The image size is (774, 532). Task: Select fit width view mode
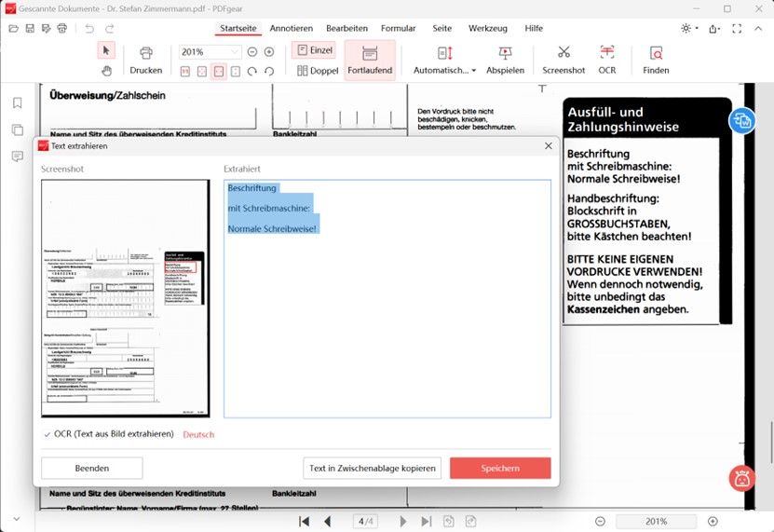(219, 72)
